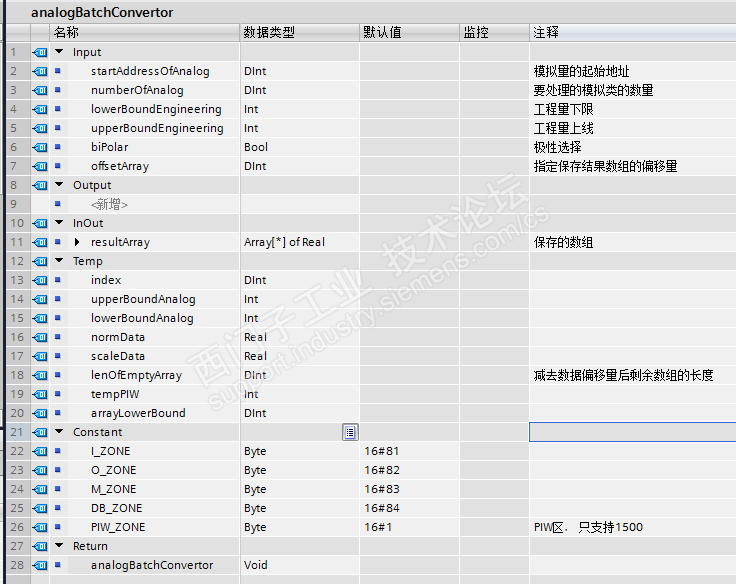
Task: Select the tempPIW variable name
Action: (115, 394)
